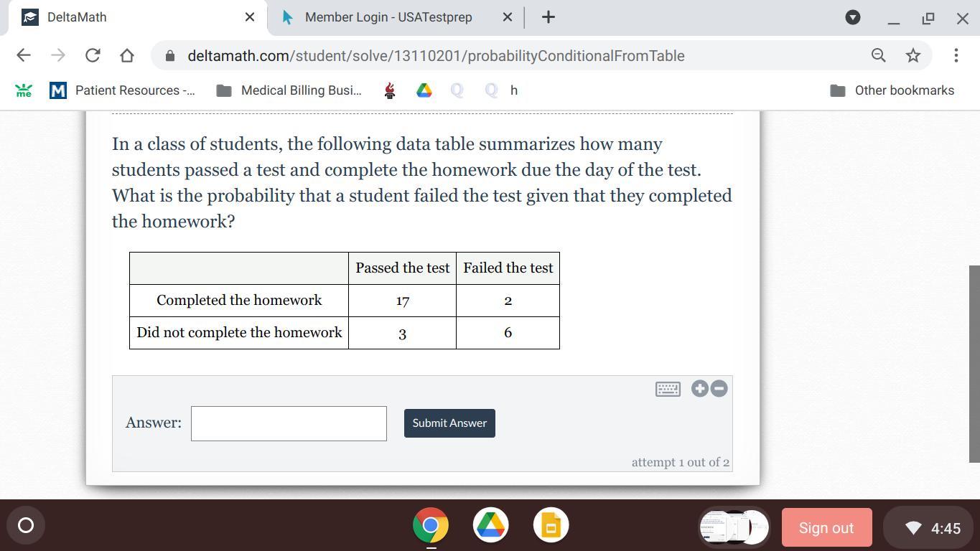This screenshot has height=551, width=980.
Task: Submit the answer
Action: (449, 423)
